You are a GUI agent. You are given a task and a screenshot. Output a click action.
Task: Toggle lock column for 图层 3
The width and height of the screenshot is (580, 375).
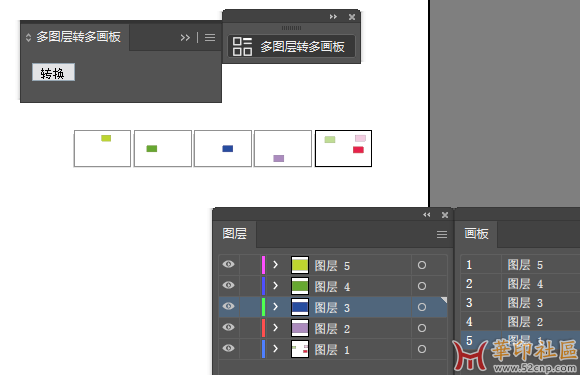(x=250, y=307)
